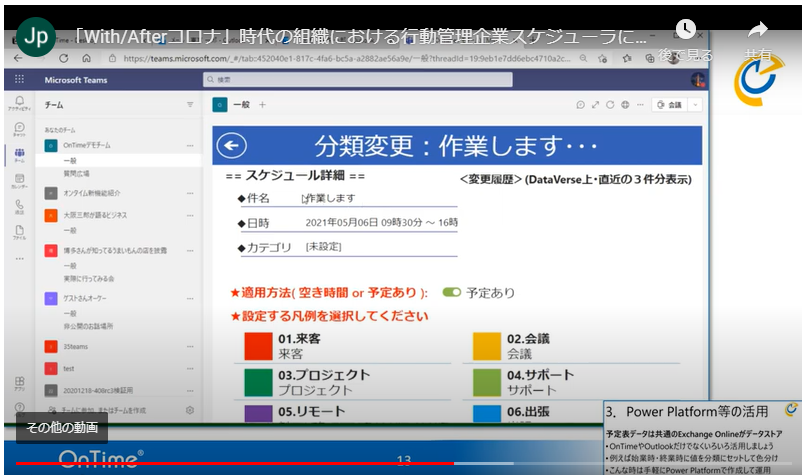
Task: Select the 非公開のお話場所 channel
Action: pos(88,326)
